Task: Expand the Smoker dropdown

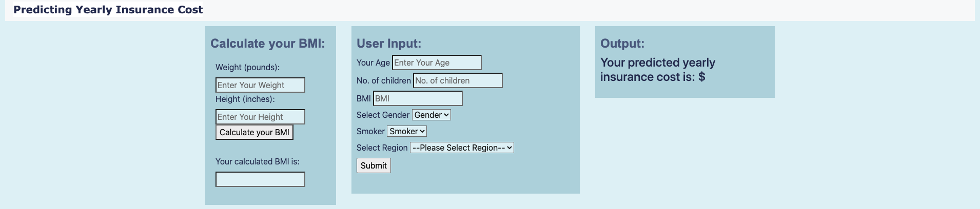Action: (407, 132)
